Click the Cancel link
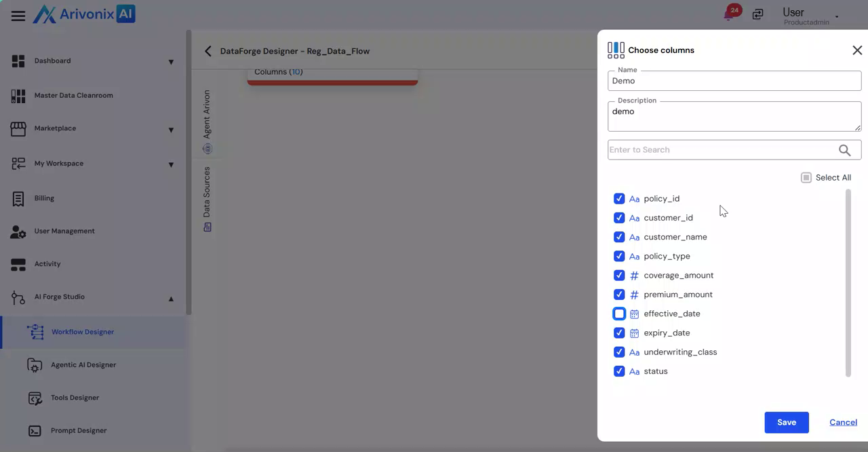Viewport: 868px width, 452px height. click(x=843, y=422)
